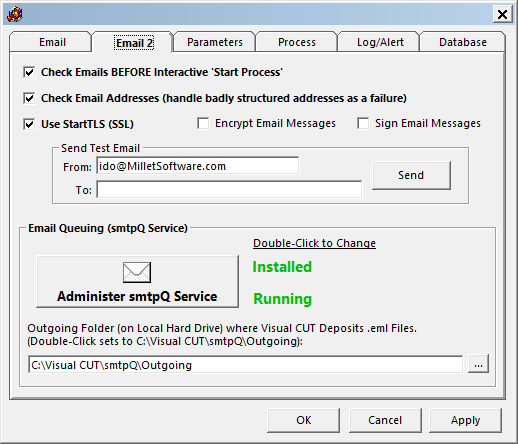
Task: Click Administer smtpQ Service button
Action: (137, 282)
